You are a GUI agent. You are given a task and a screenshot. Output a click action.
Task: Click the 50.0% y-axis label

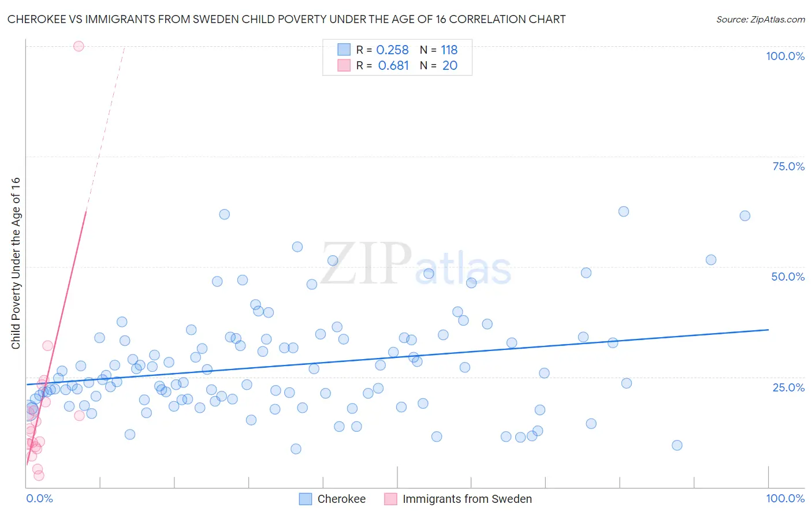(x=788, y=277)
